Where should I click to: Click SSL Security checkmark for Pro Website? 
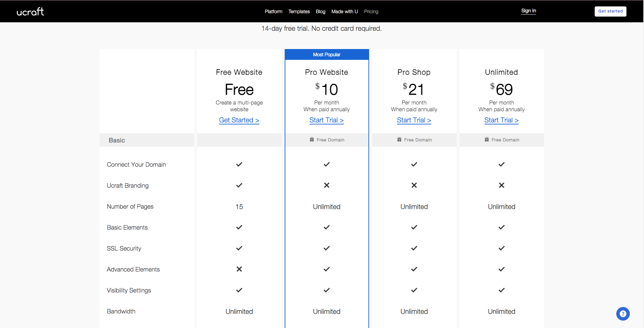tap(327, 248)
